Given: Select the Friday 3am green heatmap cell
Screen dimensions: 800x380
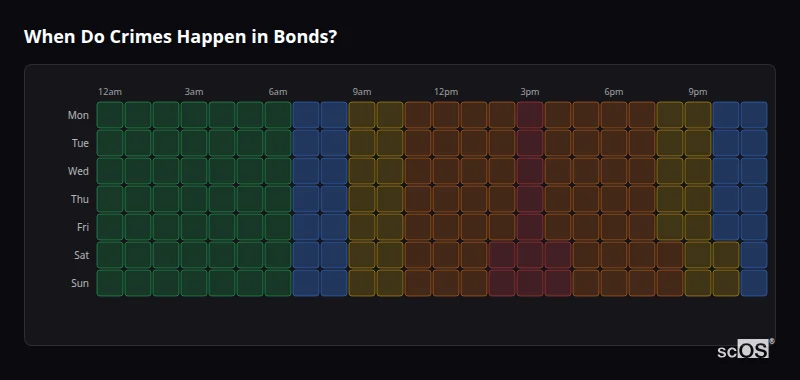Looking at the screenshot, I should 194,227.
